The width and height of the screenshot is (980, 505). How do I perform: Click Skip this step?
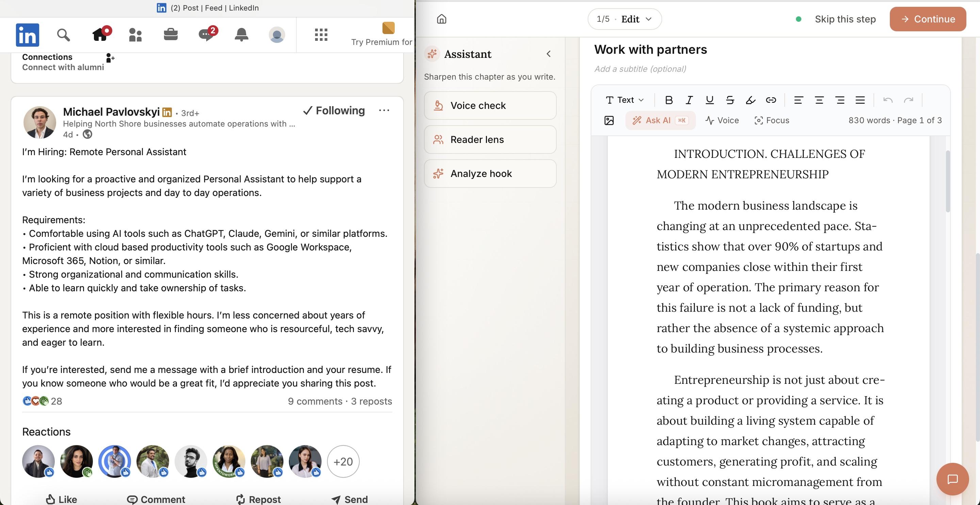pyautogui.click(x=845, y=19)
